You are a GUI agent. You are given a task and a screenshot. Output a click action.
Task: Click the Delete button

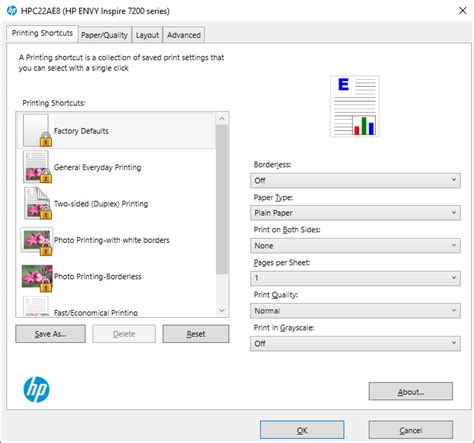tap(124, 334)
